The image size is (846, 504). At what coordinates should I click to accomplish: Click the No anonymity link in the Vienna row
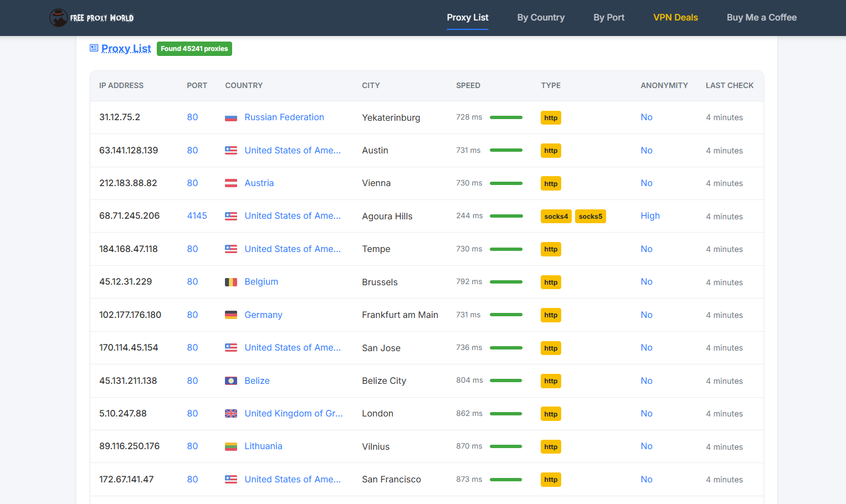tap(647, 183)
